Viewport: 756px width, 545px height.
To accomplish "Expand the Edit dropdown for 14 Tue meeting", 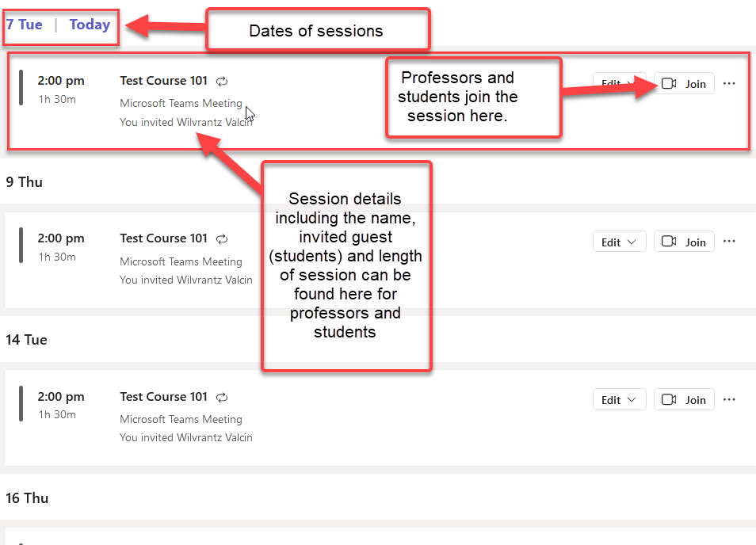I will tap(619, 399).
